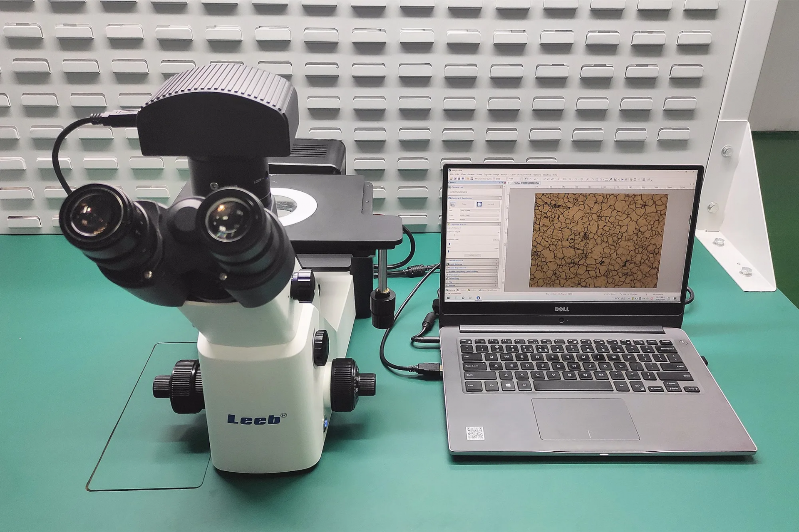Click the save toolbar icon

point(455,178)
